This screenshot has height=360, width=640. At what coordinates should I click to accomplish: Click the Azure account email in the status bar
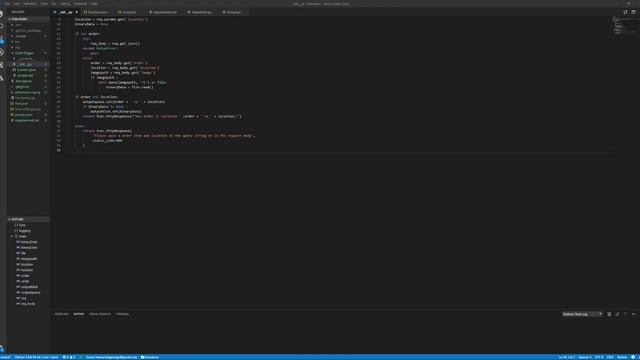[111, 357]
